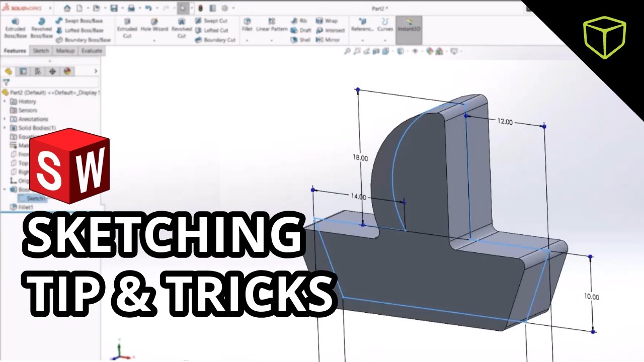Open the PropertyManager panel tab
The width and height of the screenshot is (644, 362).
click(23, 71)
